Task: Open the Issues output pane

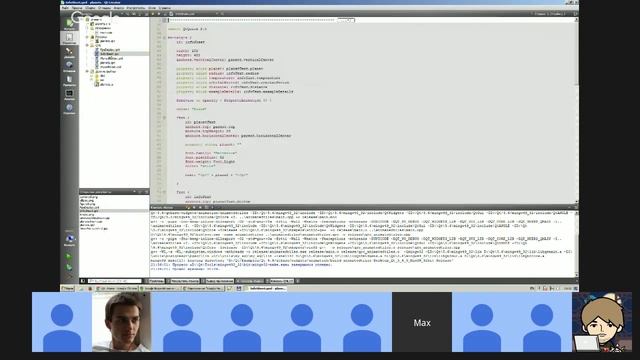Action: pyautogui.click(x=155, y=281)
